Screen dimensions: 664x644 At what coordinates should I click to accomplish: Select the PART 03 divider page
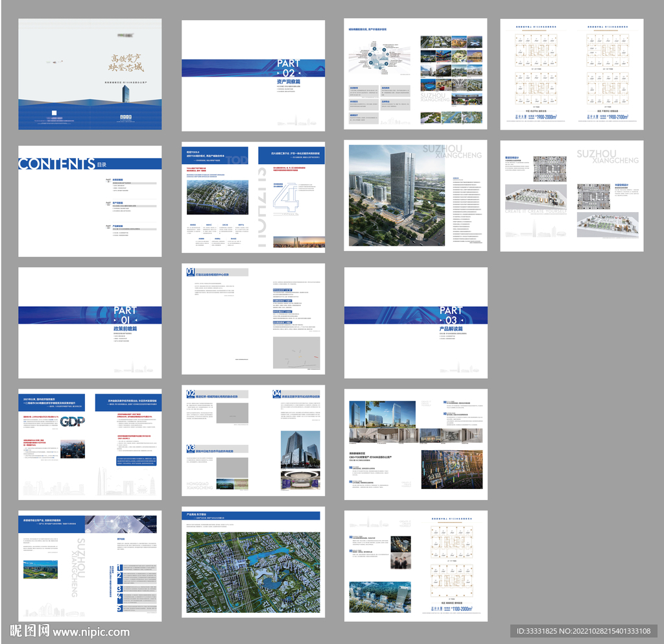[x=416, y=322]
